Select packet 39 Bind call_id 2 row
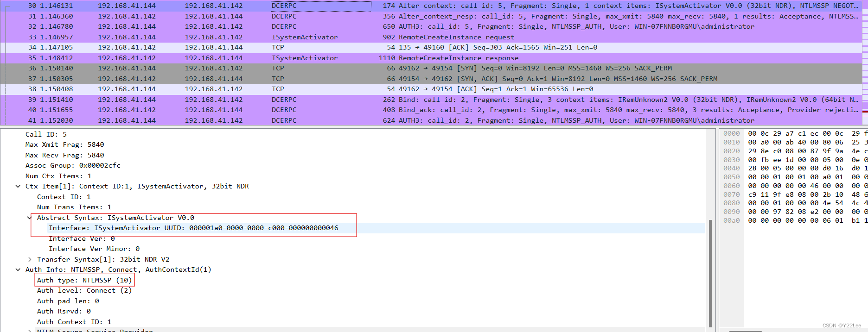 pos(431,100)
